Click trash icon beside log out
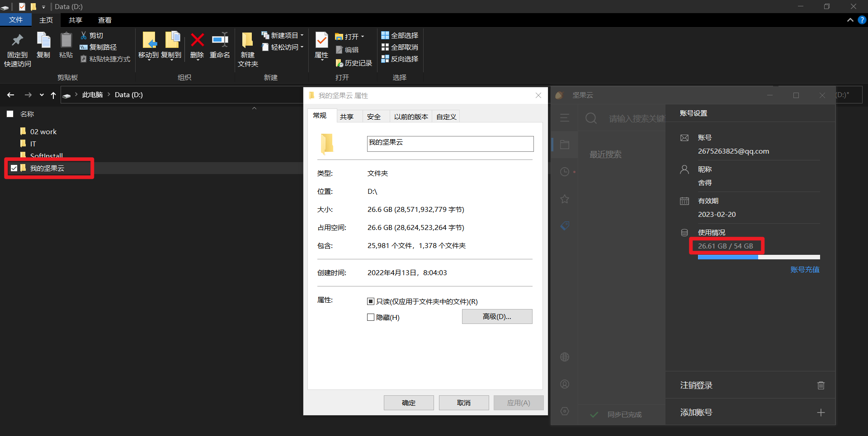 [821, 385]
